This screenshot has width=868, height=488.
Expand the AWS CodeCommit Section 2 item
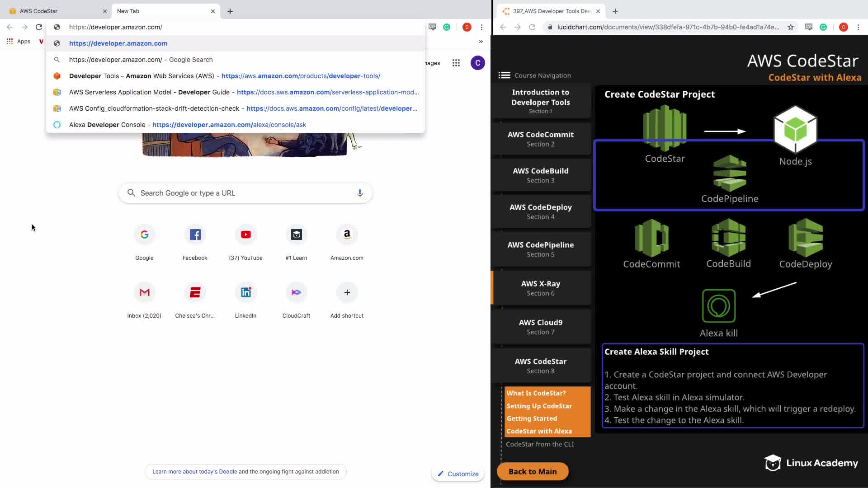tap(540, 139)
